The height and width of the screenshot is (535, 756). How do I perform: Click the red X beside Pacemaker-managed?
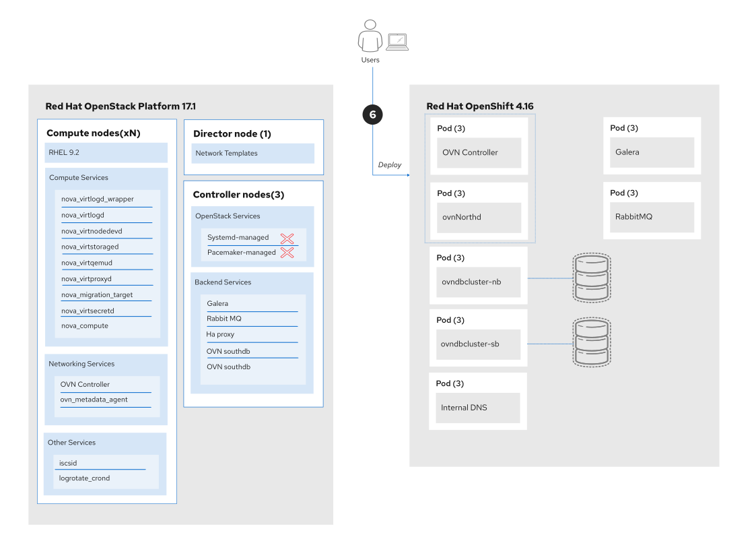point(287,252)
